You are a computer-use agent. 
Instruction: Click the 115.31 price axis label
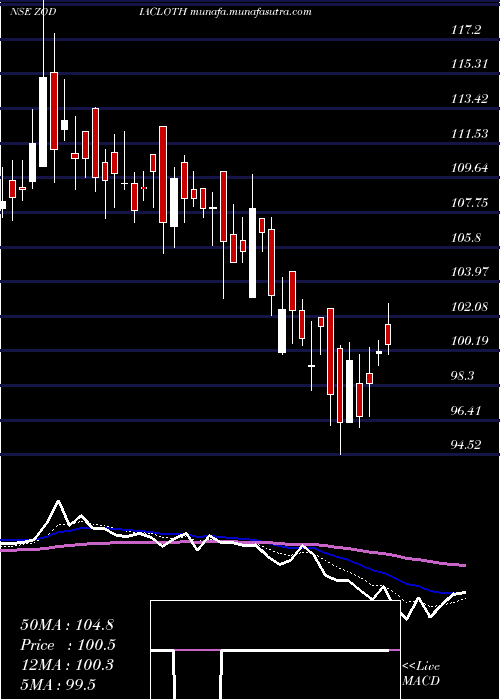point(469,64)
